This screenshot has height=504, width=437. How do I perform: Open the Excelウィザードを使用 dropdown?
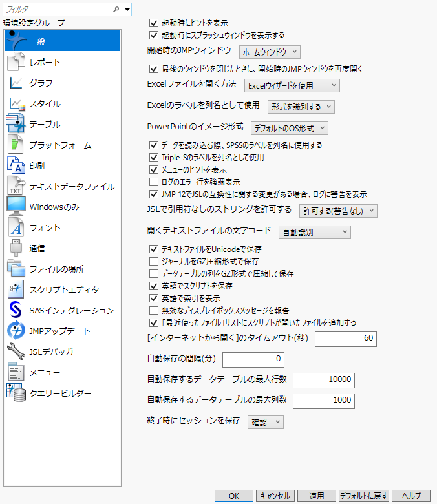click(x=292, y=85)
